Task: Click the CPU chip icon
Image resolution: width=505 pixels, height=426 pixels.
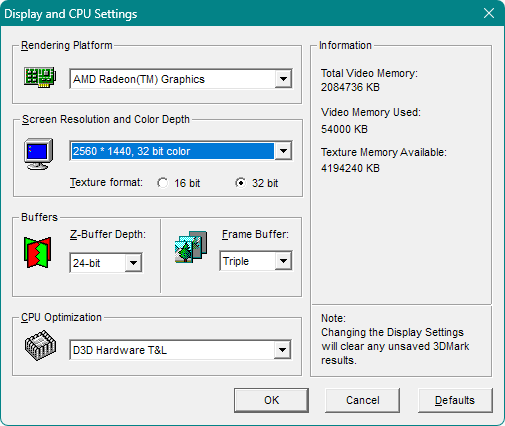Action: pos(40,345)
